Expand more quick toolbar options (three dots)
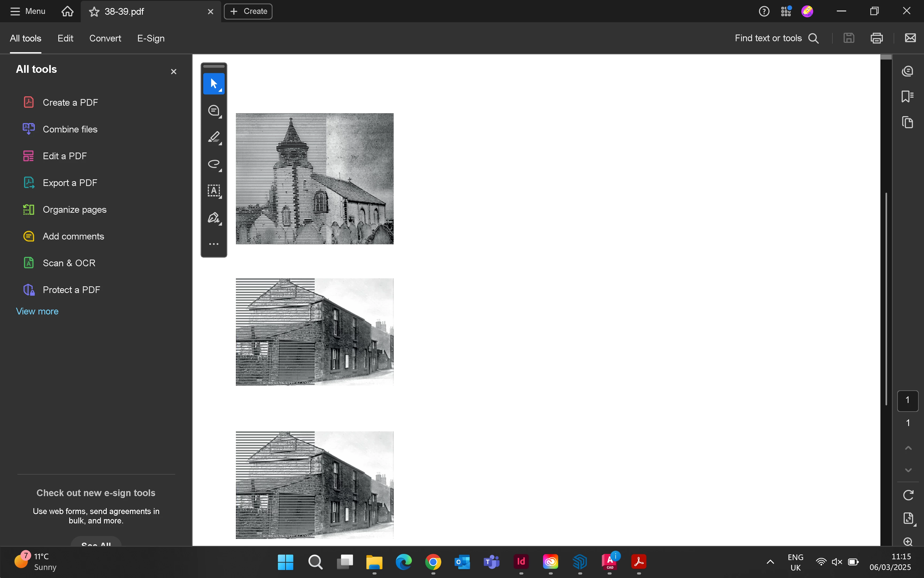This screenshot has height=578, width=924. [213, 244]
